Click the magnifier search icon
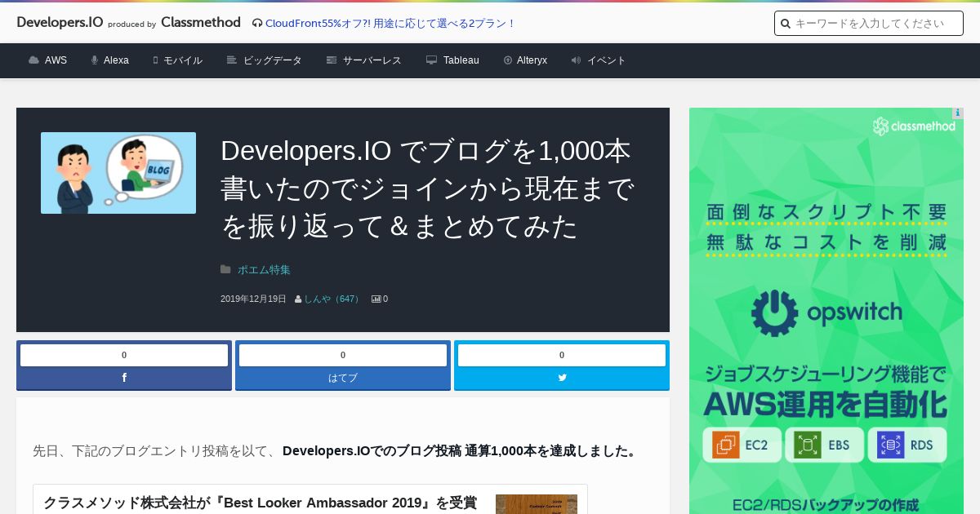Viewport: 980px width, 514px height. click(786, 24)
